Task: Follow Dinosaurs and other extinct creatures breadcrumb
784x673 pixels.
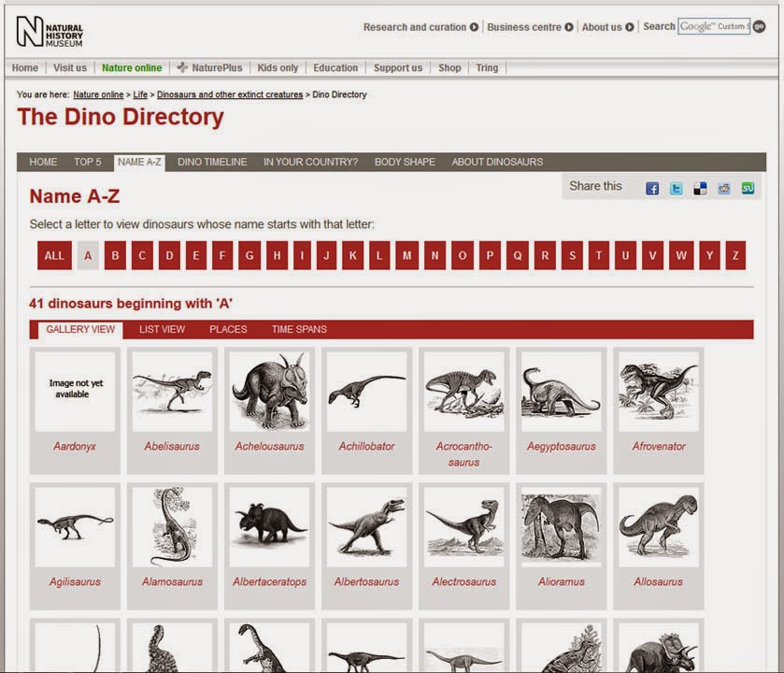Action: pos(230,94)
